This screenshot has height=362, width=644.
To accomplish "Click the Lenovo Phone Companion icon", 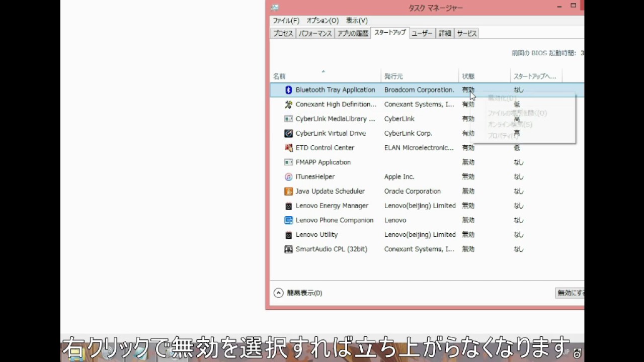I will (x=288, y=220).
